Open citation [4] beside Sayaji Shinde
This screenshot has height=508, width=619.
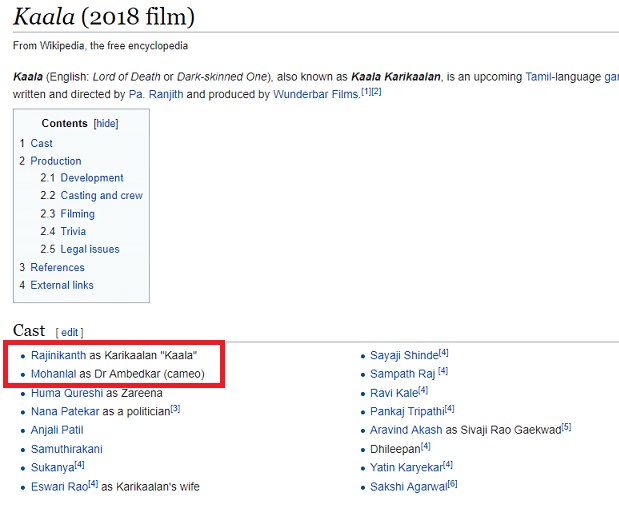click(x=444, y=352)
